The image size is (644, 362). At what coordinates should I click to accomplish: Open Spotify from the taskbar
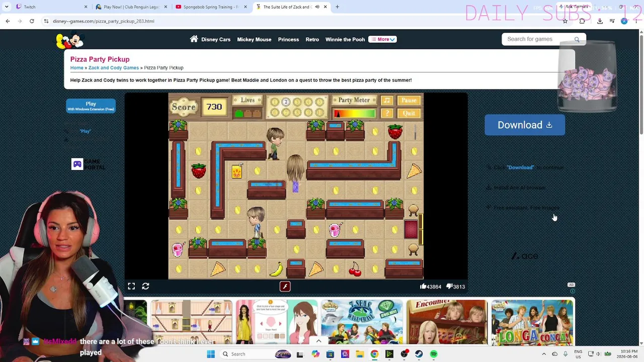tap(434, 354)
